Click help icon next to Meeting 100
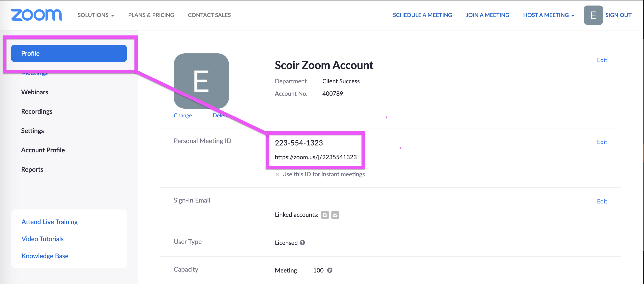Image resolution: width=644 pixels, height=284 pixels. click(x=330, y=270)
